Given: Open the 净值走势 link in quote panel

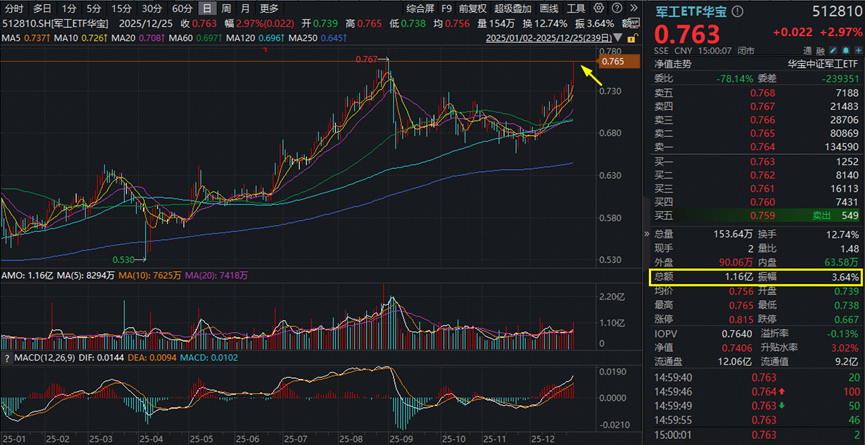Looking at the screenshot, I should coord(675,63).
